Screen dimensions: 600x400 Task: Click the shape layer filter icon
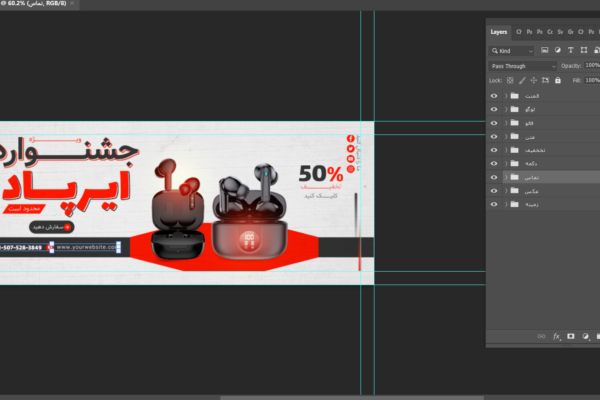coord(583,50)
